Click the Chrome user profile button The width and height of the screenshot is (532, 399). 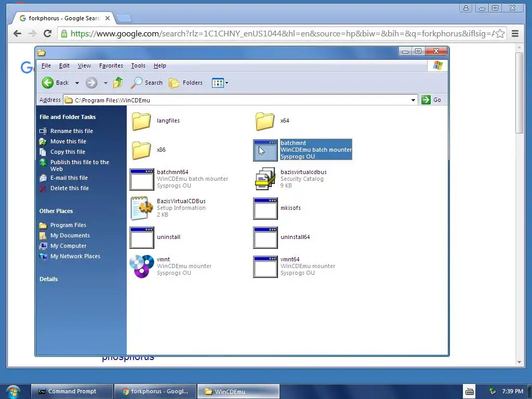point(466,8)
